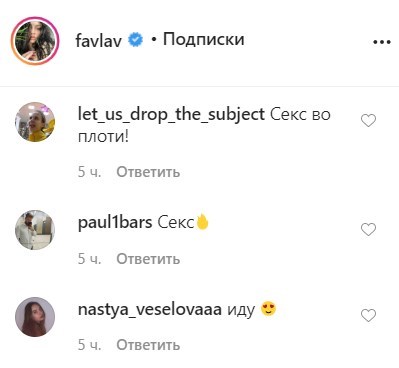Open nastya_veselovaaa profile via username
Screen dimensions: 399x368
pos(149,310)
